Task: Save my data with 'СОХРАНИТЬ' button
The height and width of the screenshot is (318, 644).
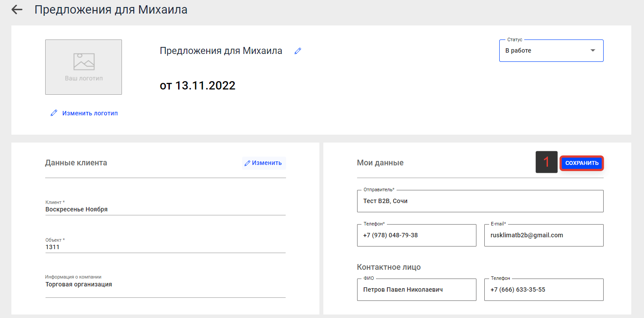Action: point(582,163)
